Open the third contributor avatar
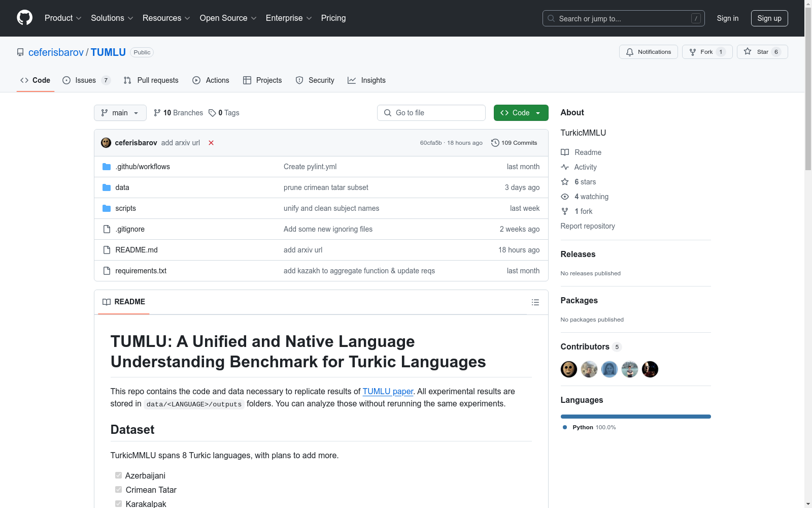 (610, 369)
